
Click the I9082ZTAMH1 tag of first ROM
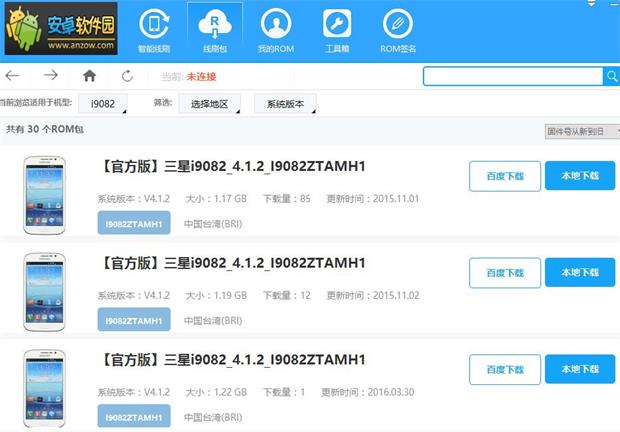(134, 223)
